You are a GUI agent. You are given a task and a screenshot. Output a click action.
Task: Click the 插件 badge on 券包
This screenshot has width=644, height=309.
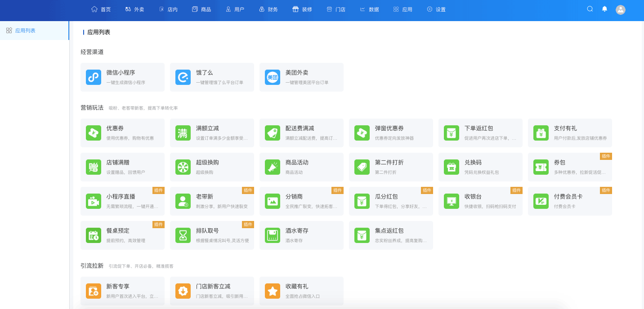pyautogui.click(x=606, y=156)
